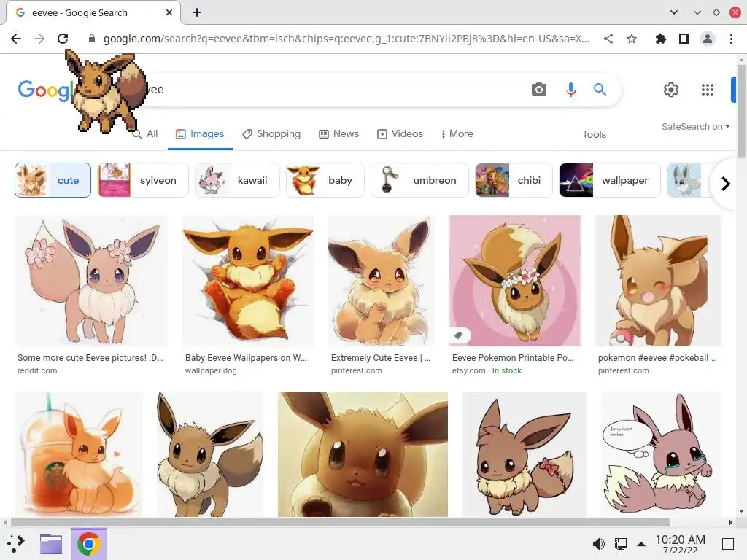The height and width of the screenshot is (560, 747).
Task: Select the Images tab
Action: tap(200, 134)
